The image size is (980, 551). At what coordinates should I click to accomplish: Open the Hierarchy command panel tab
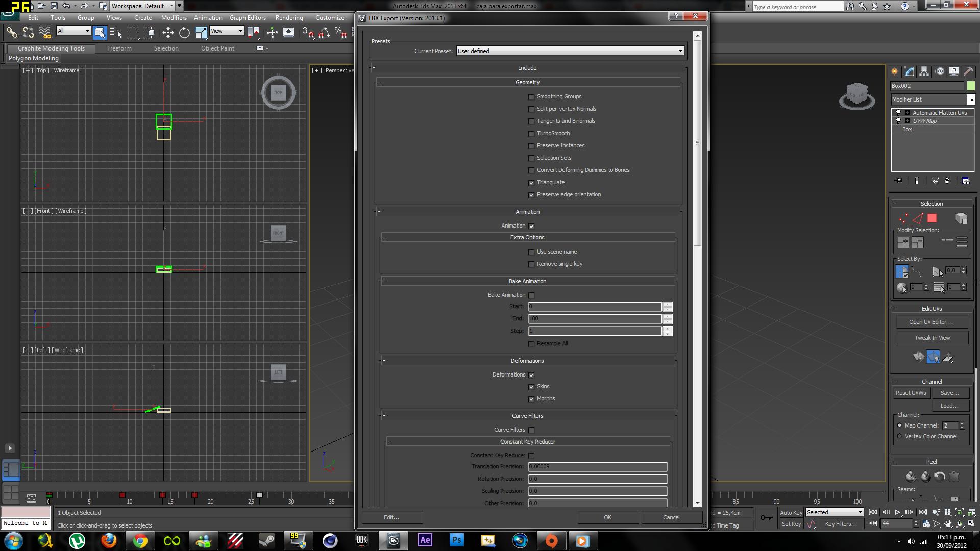point(924,71)
